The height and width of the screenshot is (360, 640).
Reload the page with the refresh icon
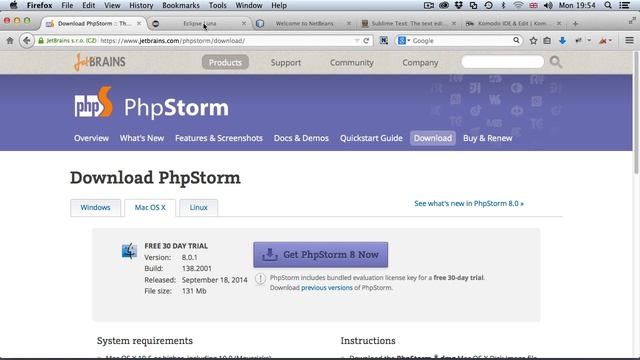(x=366, y=40)
